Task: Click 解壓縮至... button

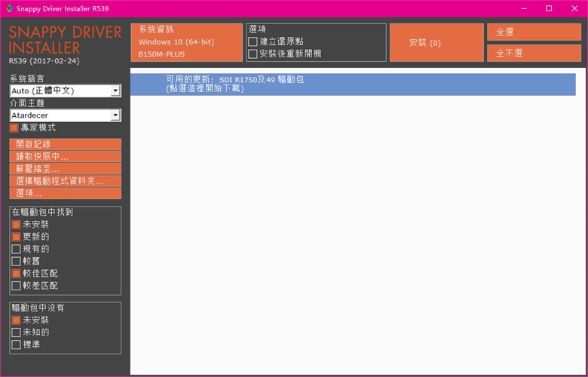Action: coord(66,169)
